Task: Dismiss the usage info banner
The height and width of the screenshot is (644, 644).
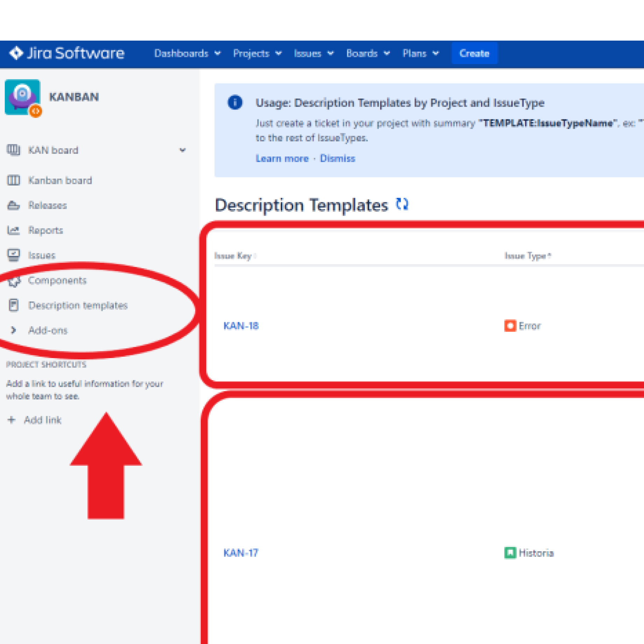Action: point(337,159)
